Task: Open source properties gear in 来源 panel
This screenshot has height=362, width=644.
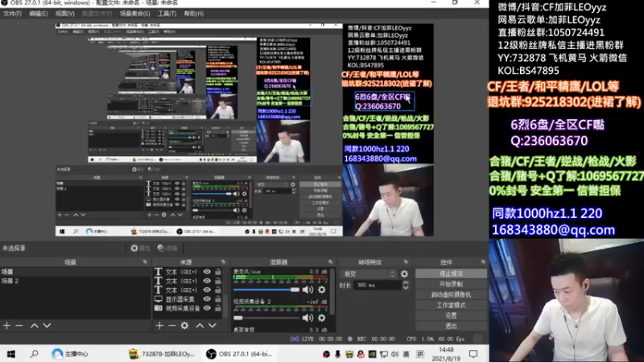Action: click(185, 326)
